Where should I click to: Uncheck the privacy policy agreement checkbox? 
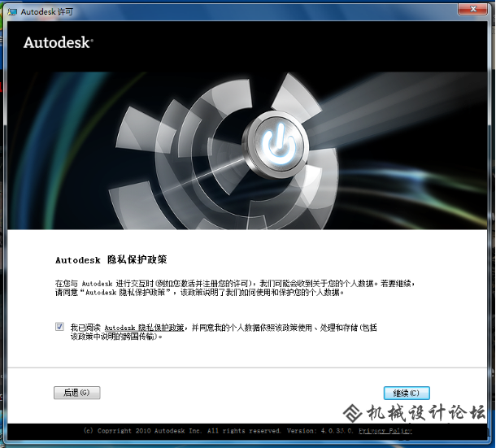pos(59,326)
